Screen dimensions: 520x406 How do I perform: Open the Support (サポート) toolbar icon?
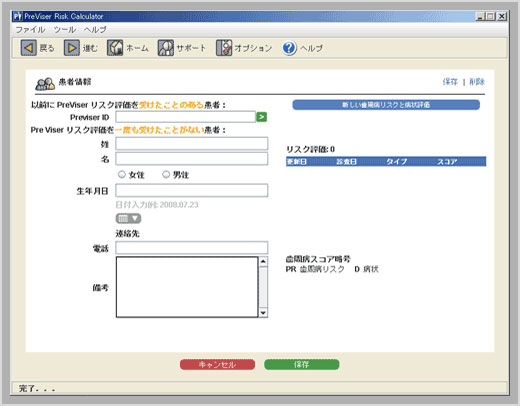[x=166, y=48]
